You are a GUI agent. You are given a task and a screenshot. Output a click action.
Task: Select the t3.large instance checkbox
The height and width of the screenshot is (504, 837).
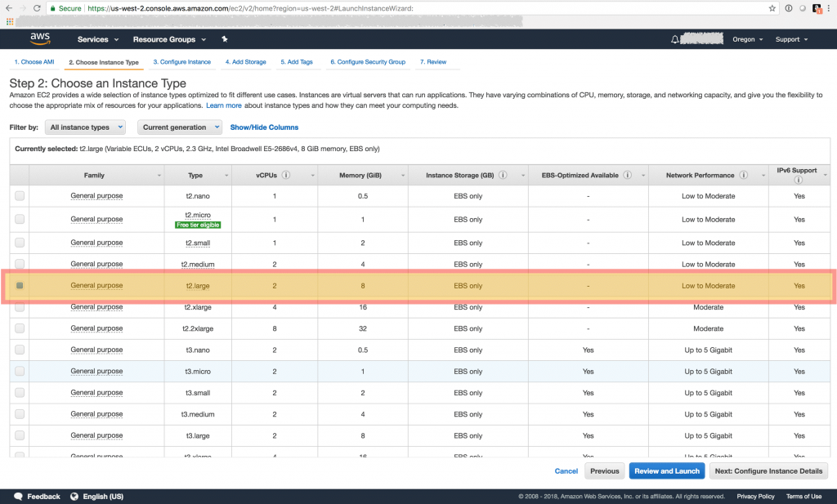pyautogui.click(x=20, y=435)
